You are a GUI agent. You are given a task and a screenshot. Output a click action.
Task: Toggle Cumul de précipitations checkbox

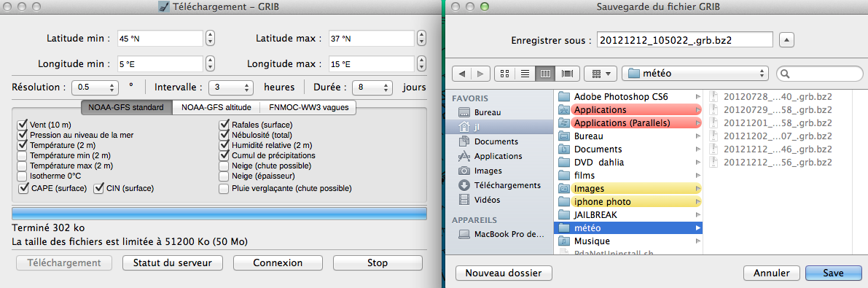pyautogui.click(x=224, y=155)
